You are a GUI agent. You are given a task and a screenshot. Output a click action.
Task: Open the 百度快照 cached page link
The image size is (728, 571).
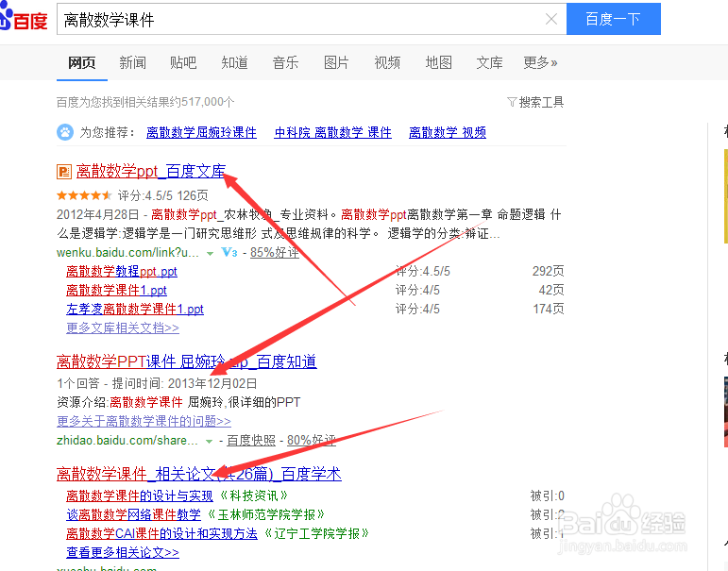251,441
